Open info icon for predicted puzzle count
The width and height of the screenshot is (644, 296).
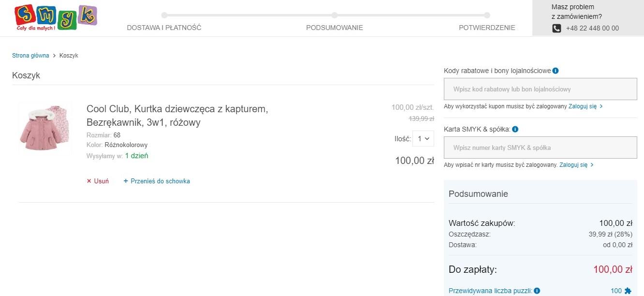[537, 291]
